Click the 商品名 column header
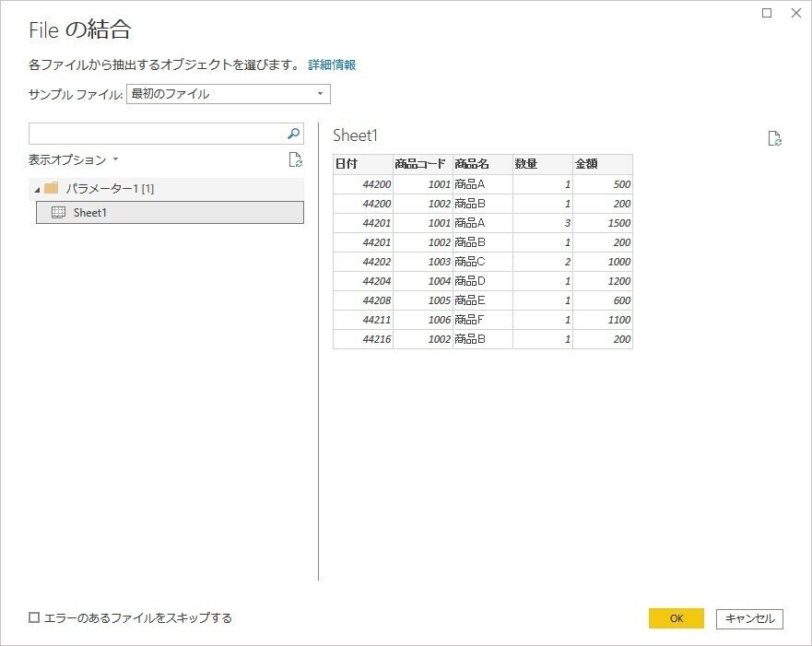This screenshot has height=646, width=812. click(x=483, y=164)
